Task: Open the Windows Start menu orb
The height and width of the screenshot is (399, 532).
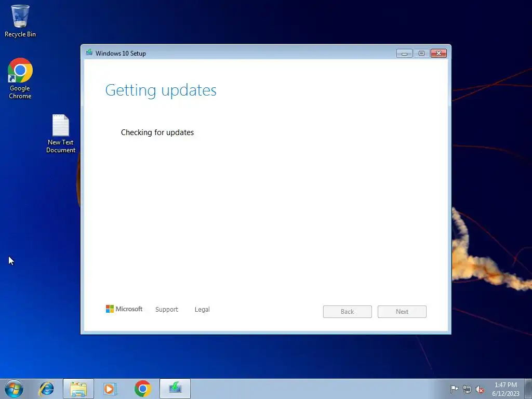Action: point(14,389)
